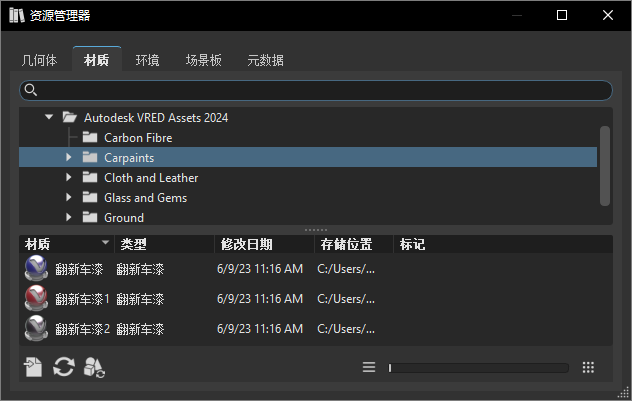Open the 几何体 tab
Screen dimensions: 632x401
[40, 60]
